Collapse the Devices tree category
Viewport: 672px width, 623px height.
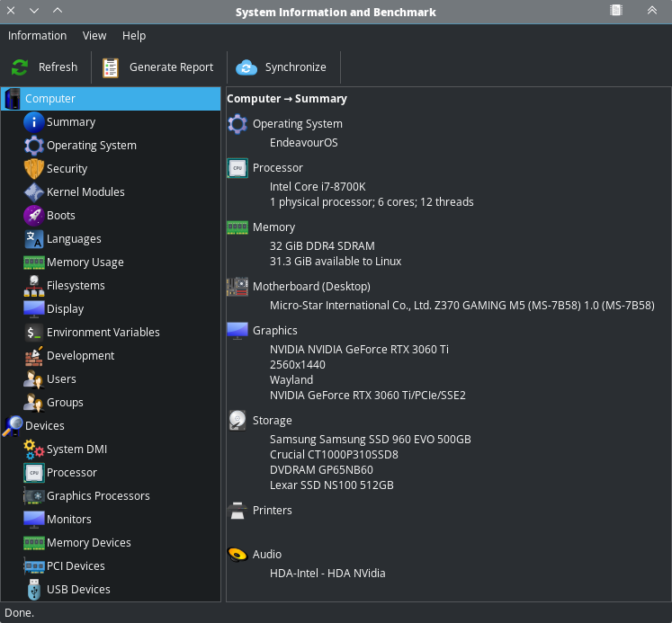[x=13, y=426]
